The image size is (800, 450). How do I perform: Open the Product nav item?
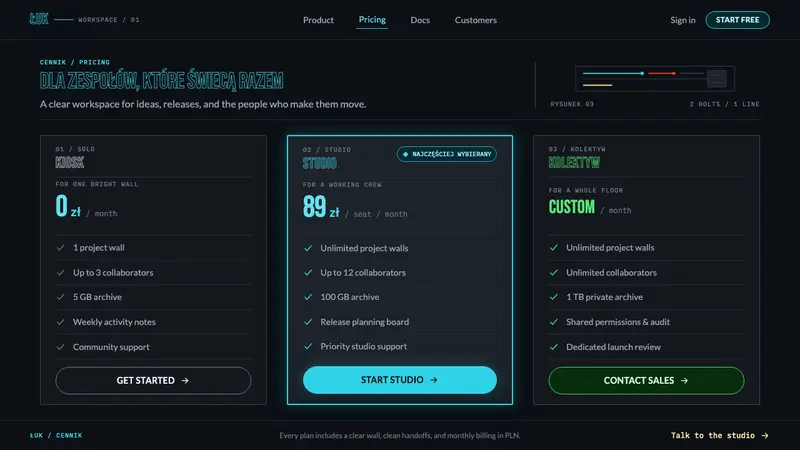(318, 20)
